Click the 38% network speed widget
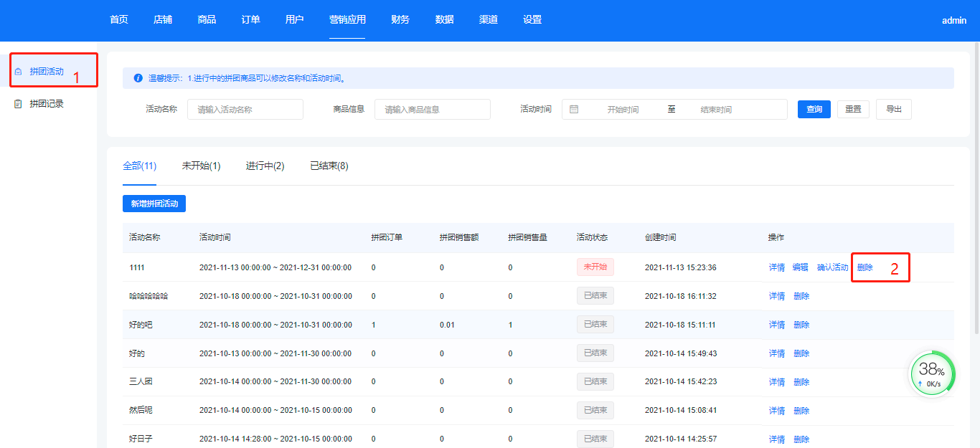Viewport: 980px width, 448px height. [x=932, y=374]
